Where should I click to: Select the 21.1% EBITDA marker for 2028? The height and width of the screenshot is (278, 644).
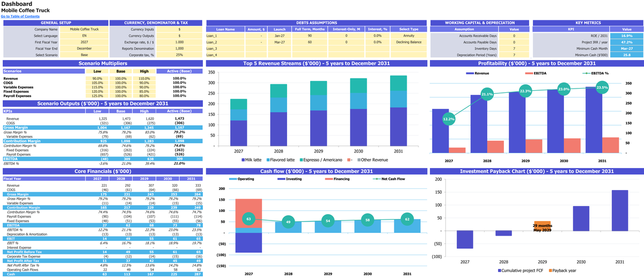click(x=487, y=94)
